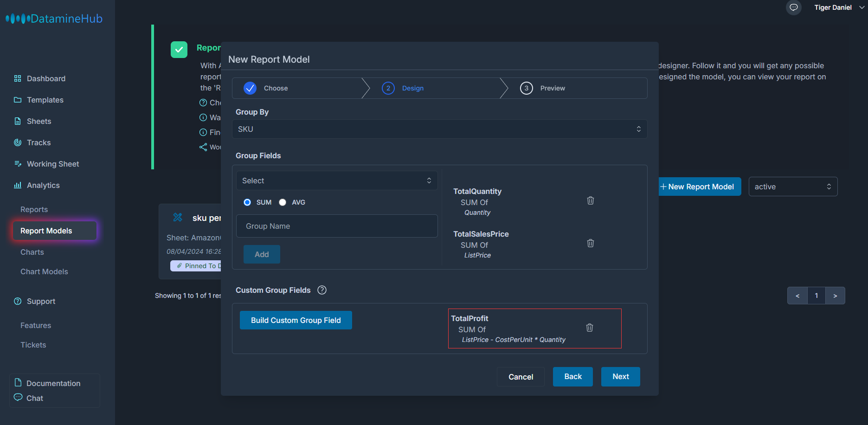
Task: Select Report Models menu item
Action: click(x=55, y=231)
